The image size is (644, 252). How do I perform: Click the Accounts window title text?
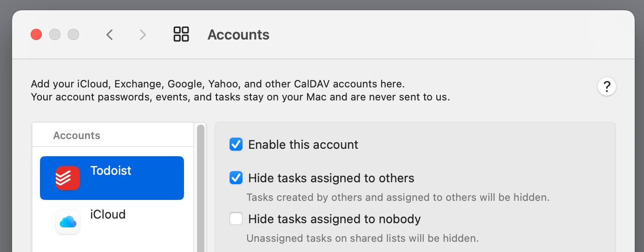pos(238,35)
